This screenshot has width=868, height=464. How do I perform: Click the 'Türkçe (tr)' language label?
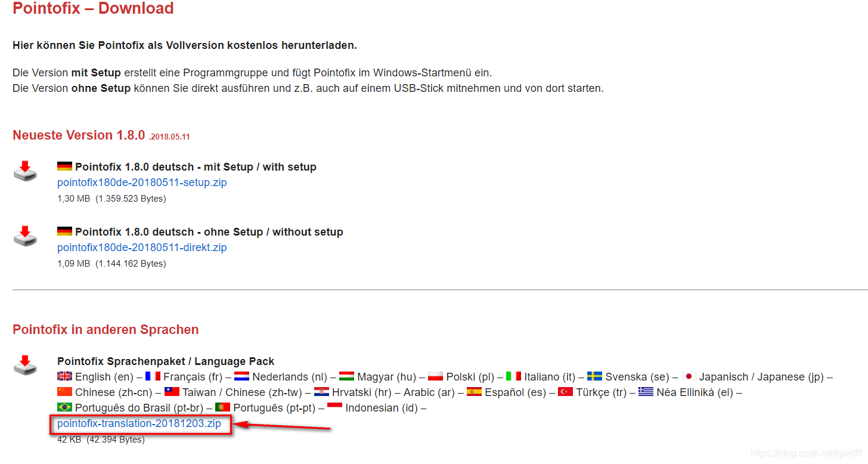click(x=602, y=392)
